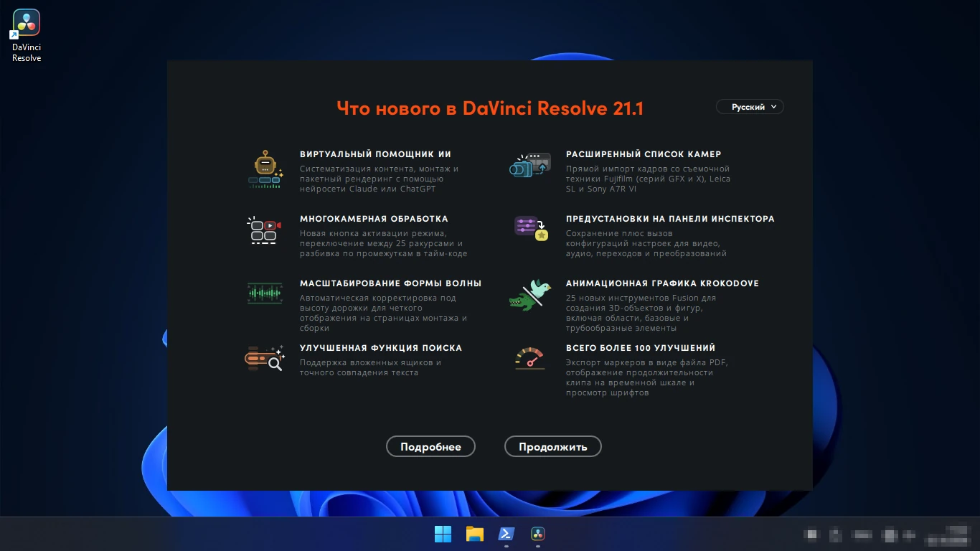Screen dimensions: 980x551
Task: Click the speedometer 100 improvements icon
Action: [x=529, y=358]
